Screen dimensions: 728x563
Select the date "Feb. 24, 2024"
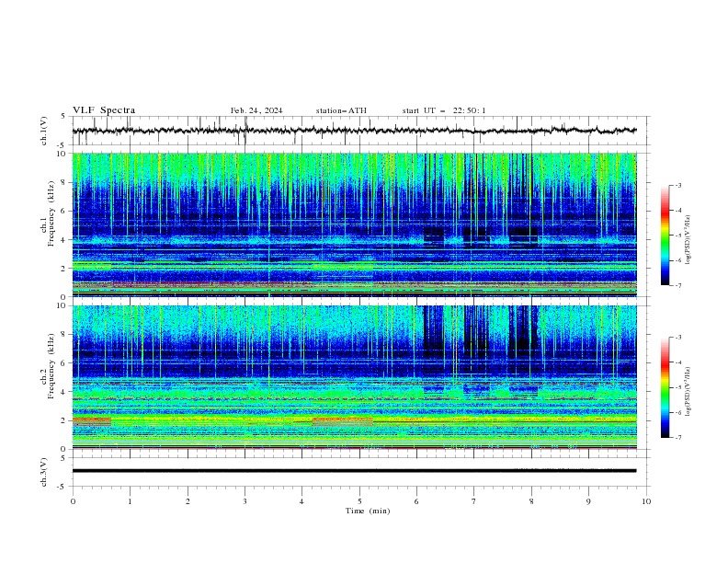(x=256, y=110)
